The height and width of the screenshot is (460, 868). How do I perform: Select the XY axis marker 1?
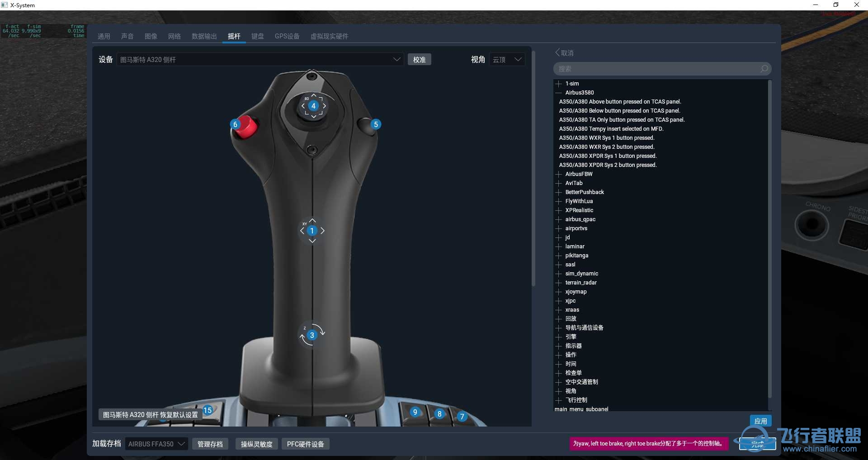(x=312, y=231)
